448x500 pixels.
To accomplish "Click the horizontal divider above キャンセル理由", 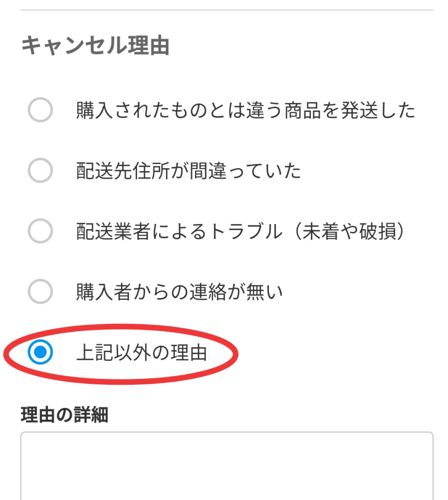I will click(x=226, y=10).
